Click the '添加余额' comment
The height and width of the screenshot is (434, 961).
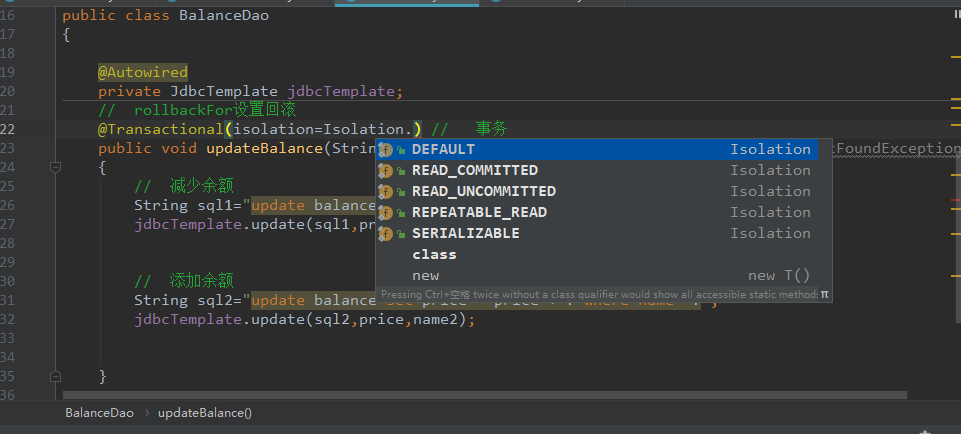pyautogui.click(x=184, y=281)
